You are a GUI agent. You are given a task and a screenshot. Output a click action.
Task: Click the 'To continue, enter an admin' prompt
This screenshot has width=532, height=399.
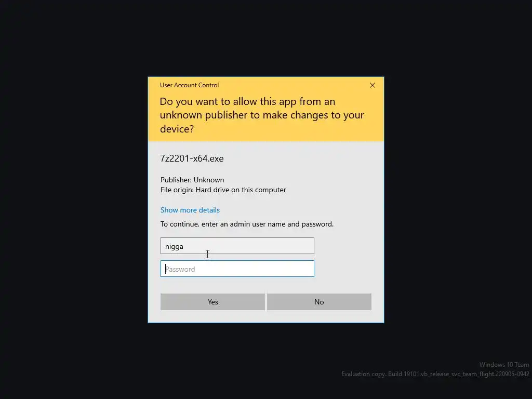tap(247, 224)
